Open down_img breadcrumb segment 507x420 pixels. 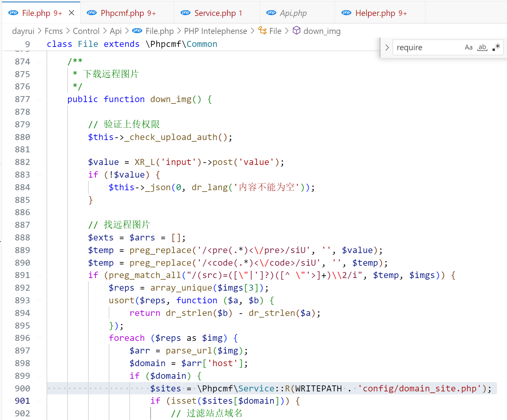tap(322, 31)
